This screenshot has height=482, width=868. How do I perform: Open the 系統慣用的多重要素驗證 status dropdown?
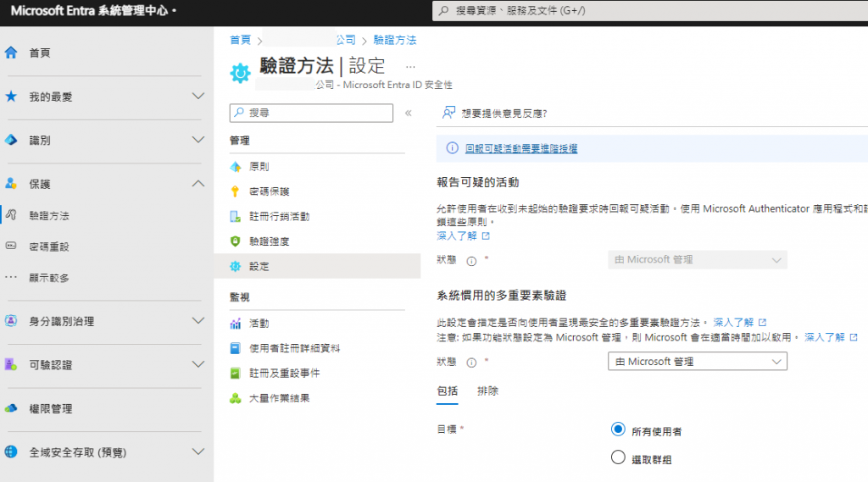click(x=697, y=362)
